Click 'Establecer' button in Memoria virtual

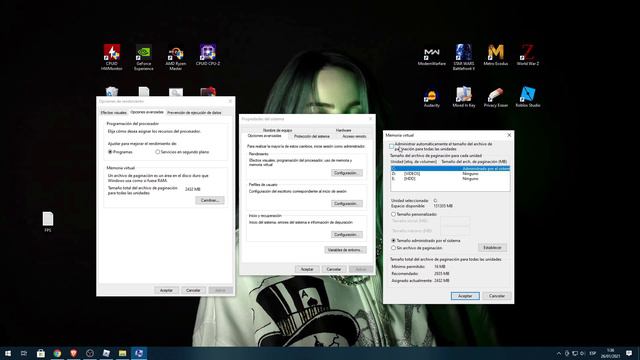[x=492, y=248]
